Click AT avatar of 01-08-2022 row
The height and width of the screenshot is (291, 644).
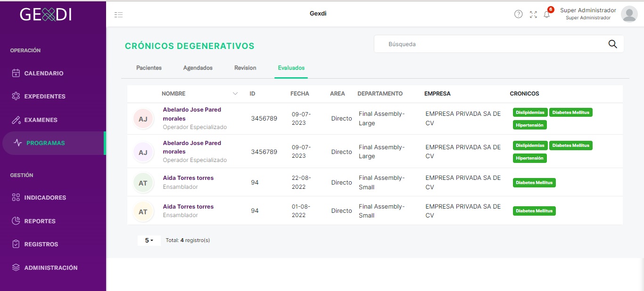(143, 211)
